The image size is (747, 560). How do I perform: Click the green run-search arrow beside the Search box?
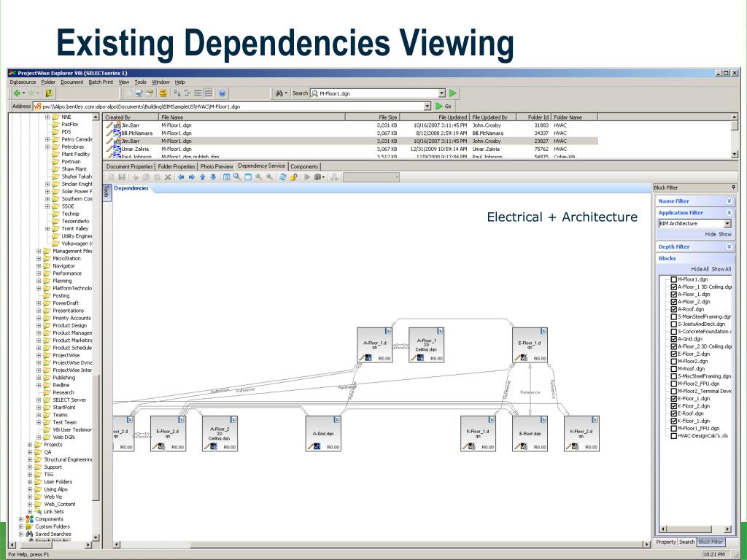click(x=452, y=93)
